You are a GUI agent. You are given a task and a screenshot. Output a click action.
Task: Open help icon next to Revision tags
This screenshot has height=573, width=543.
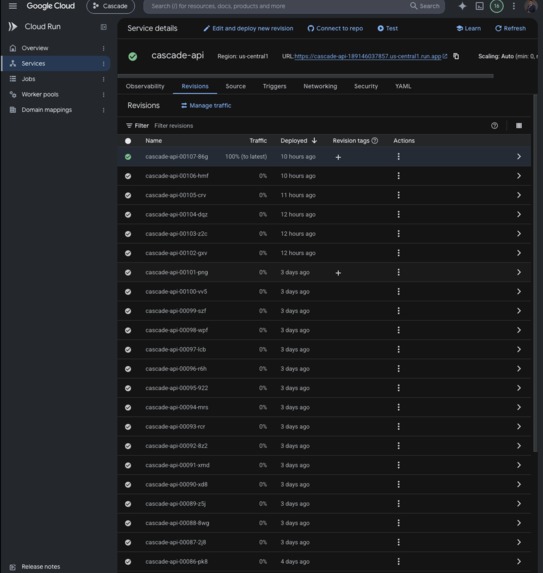375,140
